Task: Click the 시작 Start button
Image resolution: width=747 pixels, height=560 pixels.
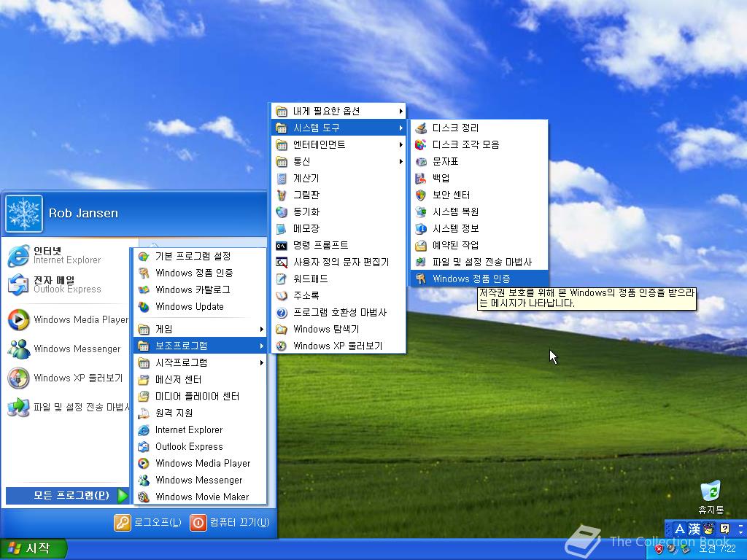Action: tap(32, 548)
